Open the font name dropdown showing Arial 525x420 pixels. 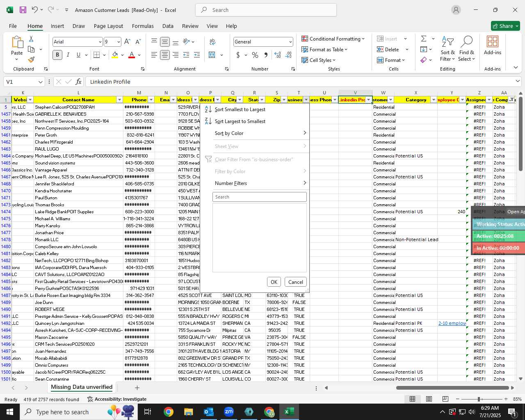pos(100,42)
